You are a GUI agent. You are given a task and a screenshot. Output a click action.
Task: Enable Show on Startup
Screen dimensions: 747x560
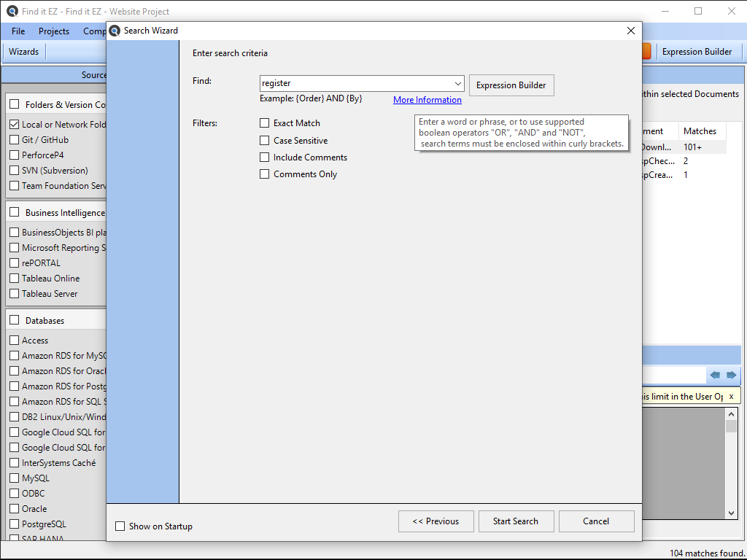(120, 526)
